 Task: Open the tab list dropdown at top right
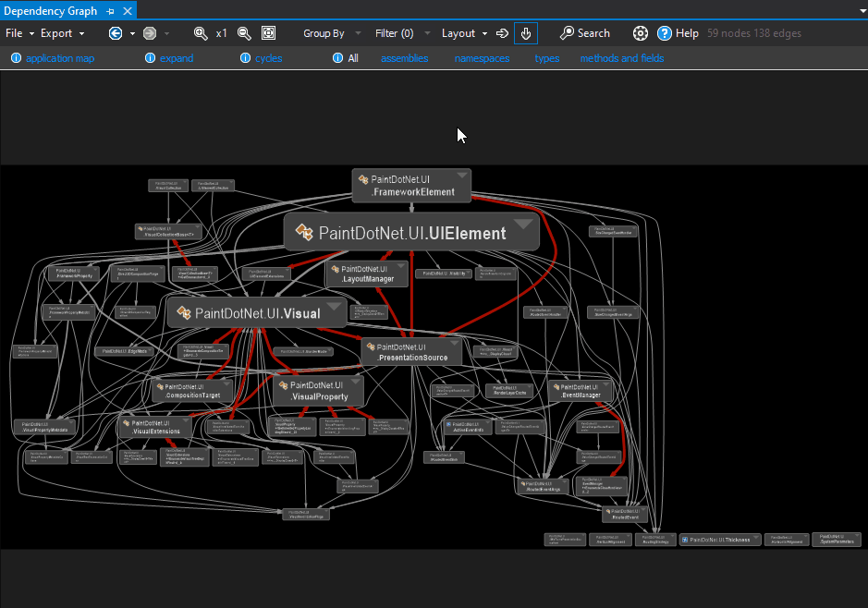pos(863,11)
